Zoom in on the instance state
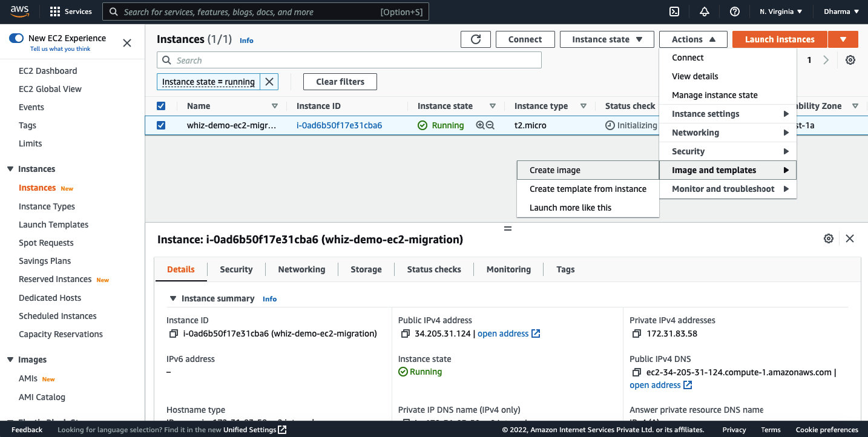Image resolution: width=868 pixels, height=437 pixels. click(480, 125)
